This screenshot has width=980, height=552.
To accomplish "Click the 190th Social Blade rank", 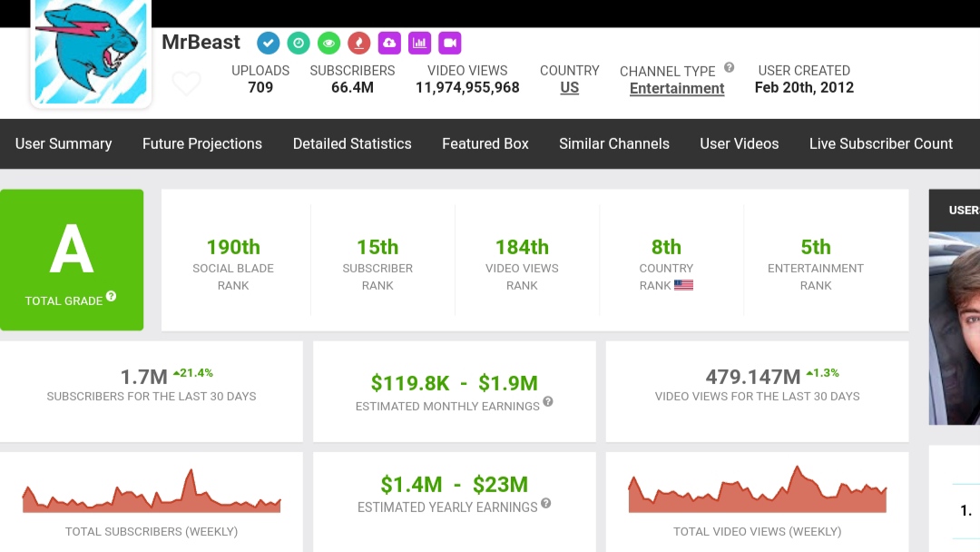I will pyautogui.click(x=233, y=247).
